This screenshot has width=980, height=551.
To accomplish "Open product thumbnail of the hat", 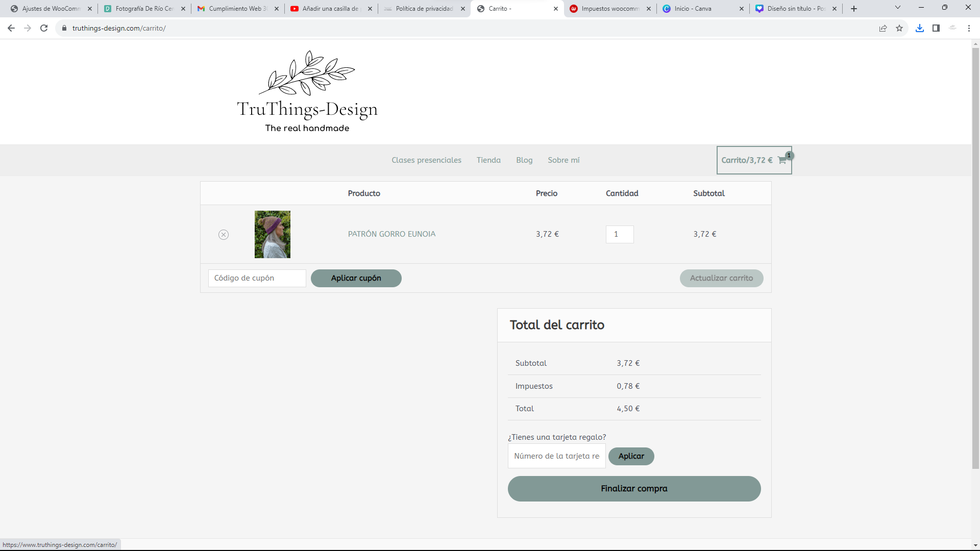I will (x=273, y=234).
